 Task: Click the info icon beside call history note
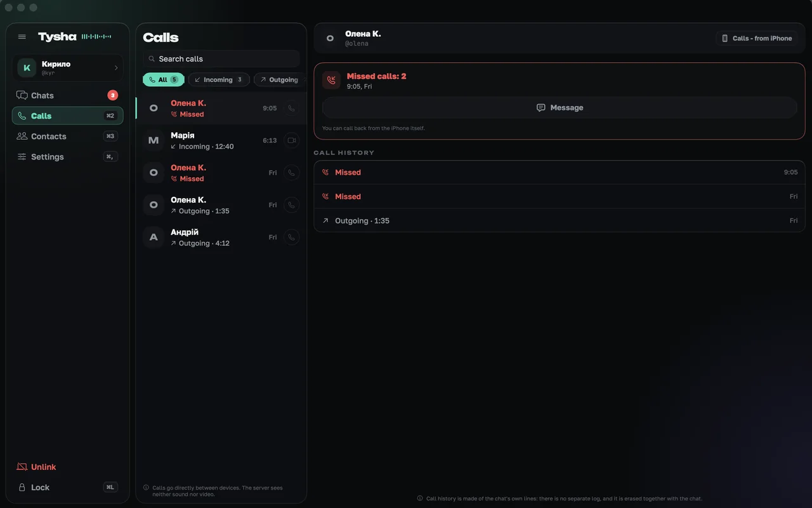(420, 498)
